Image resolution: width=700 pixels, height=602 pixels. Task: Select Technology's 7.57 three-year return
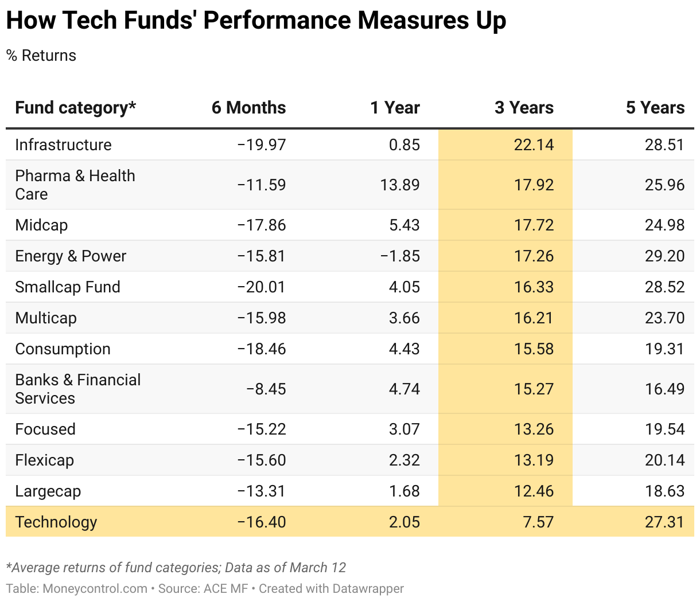(x=538, y=522)
